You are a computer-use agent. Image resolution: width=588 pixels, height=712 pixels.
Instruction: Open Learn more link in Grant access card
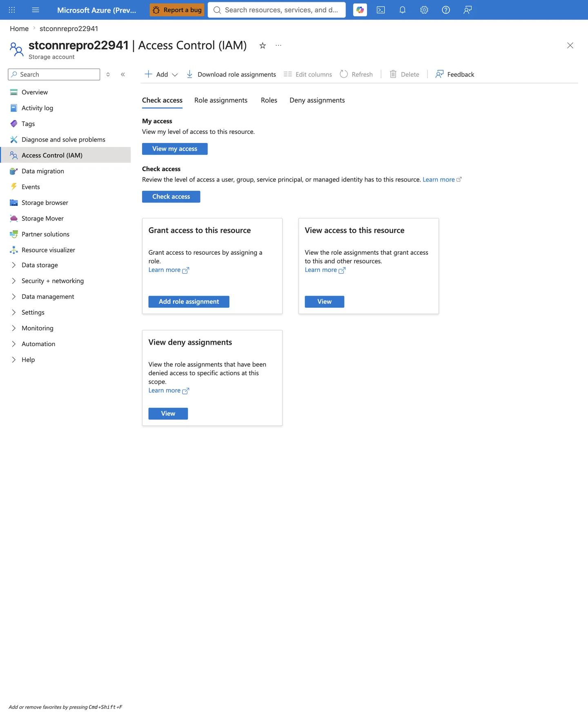click(x=169, y=270)
